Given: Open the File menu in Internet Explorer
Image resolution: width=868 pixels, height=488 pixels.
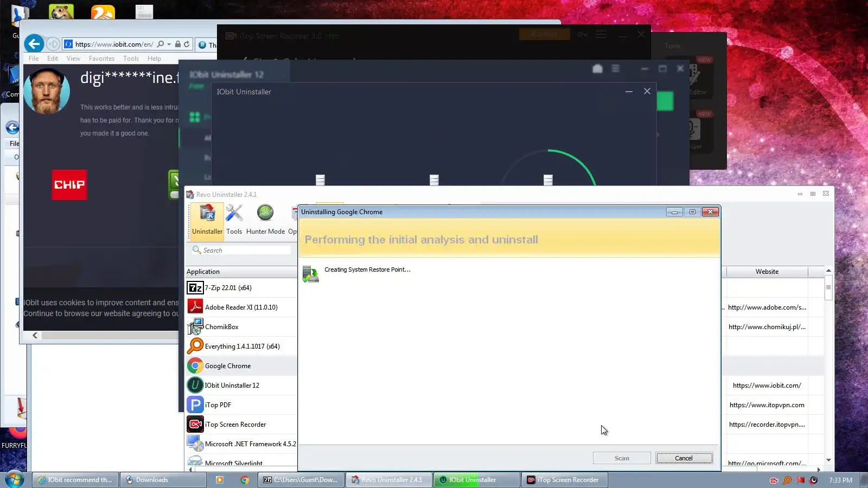Looking at the screenshot, I should click(34, 59).
